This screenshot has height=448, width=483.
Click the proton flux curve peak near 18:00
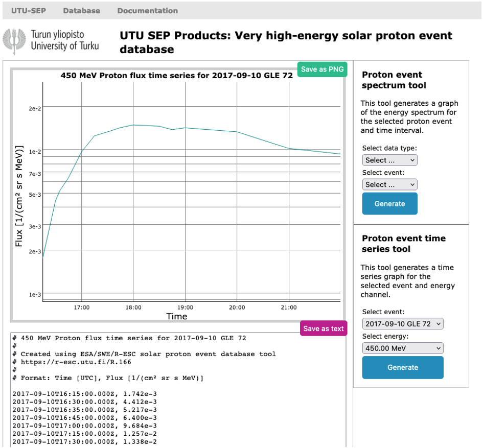(133, 125)
